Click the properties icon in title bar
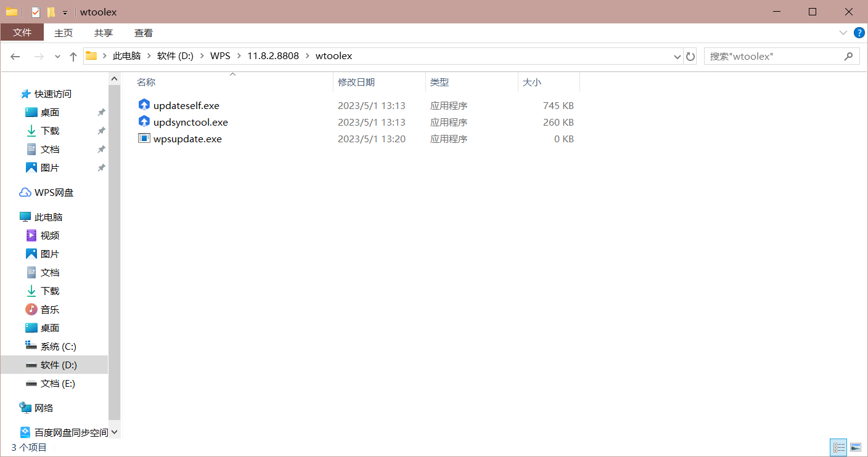The image size is (868, 457). (x=36, y=12)
